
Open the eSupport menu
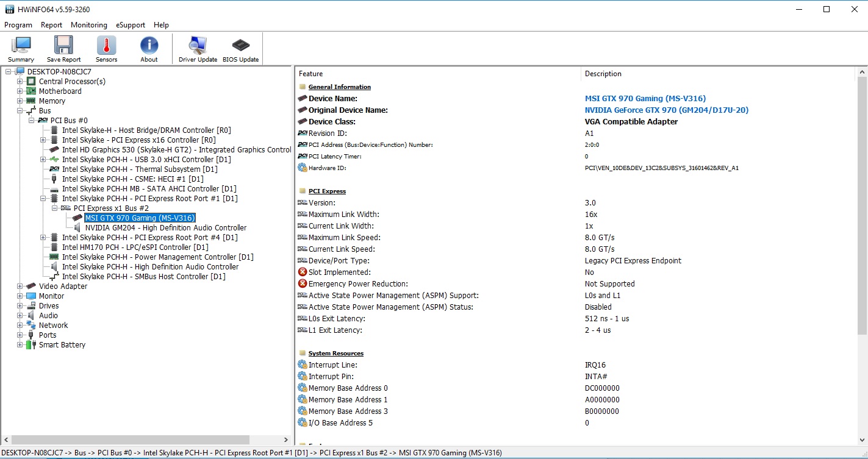(131, 25)
